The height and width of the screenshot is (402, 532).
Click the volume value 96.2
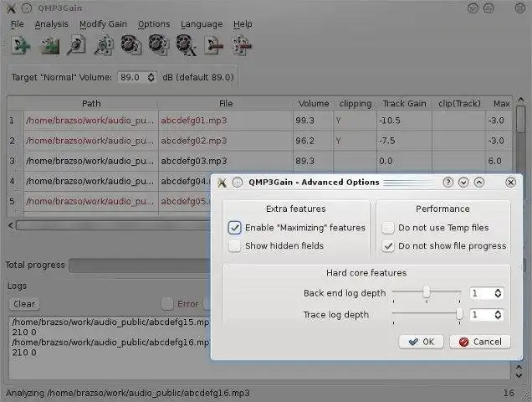pos(304,141)
